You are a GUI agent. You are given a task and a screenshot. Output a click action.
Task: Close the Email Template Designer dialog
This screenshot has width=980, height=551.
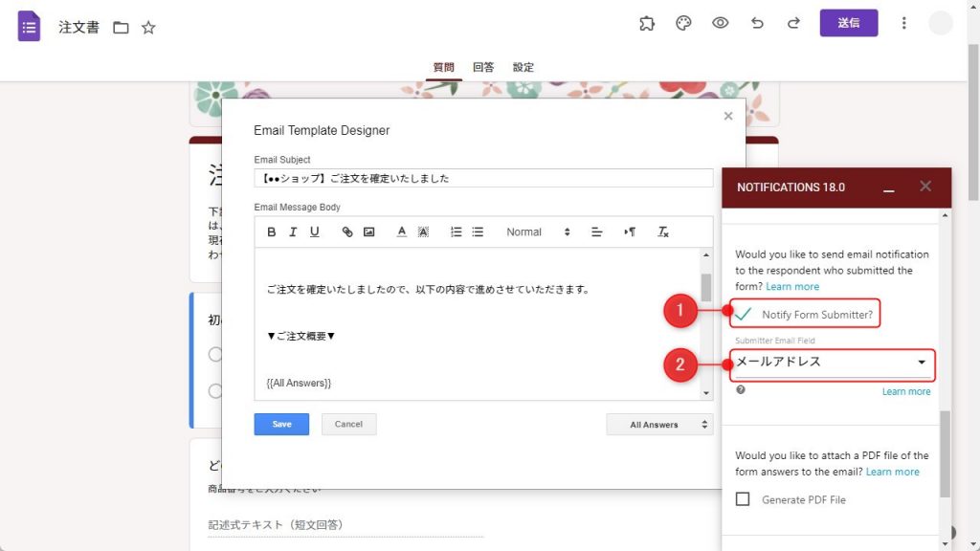pos(728,116)
